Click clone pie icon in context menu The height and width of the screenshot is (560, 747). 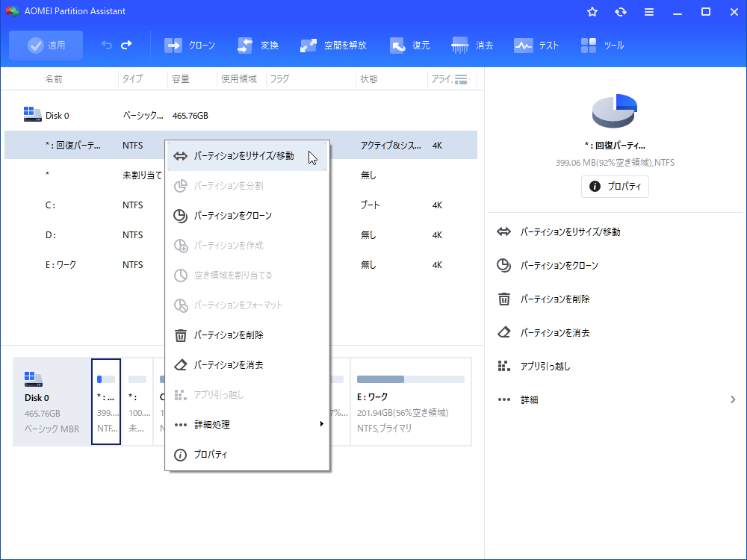pos(181,216)
